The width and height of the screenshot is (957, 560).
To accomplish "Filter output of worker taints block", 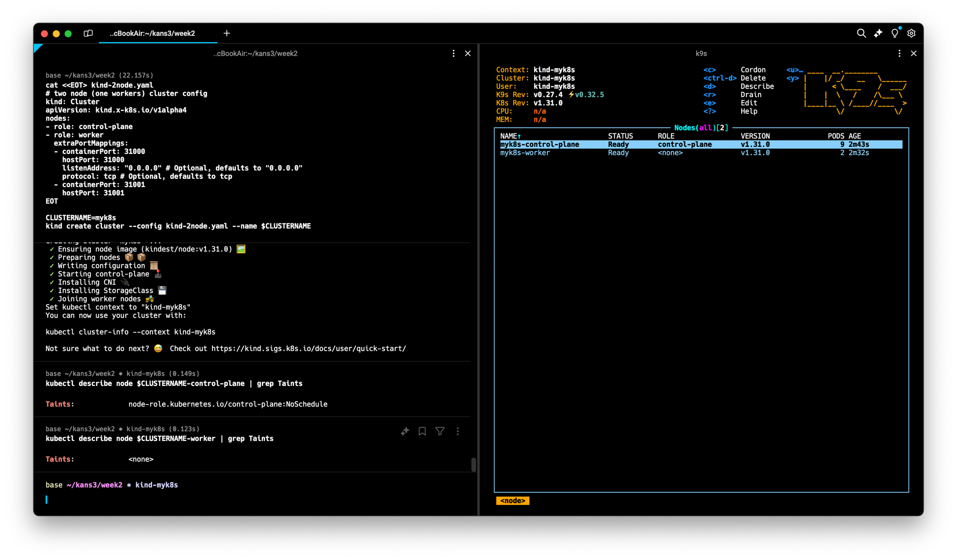I will point(440,431).
